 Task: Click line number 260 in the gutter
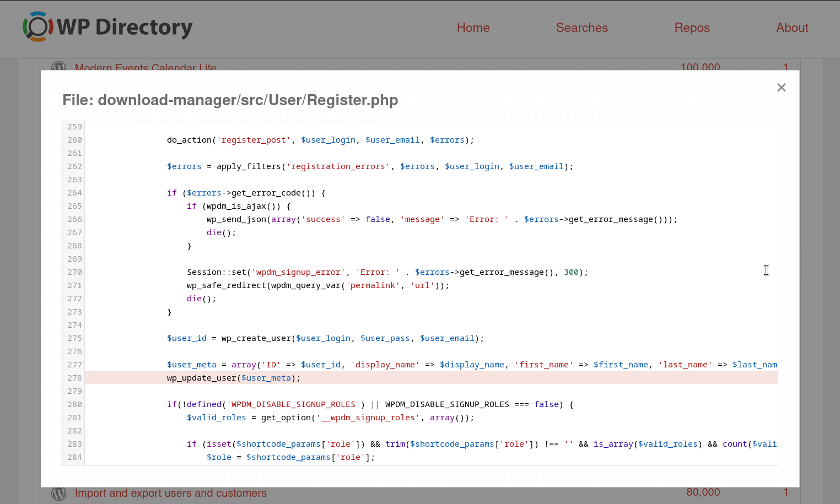[x=74, y=140]
